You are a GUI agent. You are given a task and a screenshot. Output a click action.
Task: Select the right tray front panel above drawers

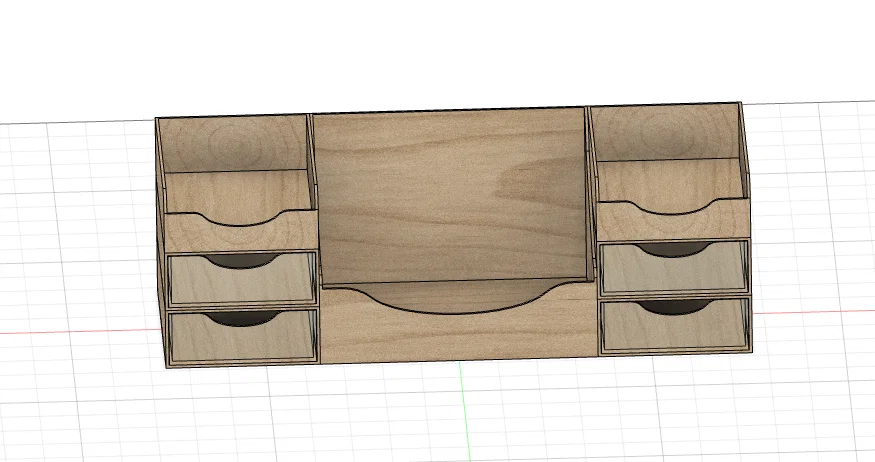674,223
